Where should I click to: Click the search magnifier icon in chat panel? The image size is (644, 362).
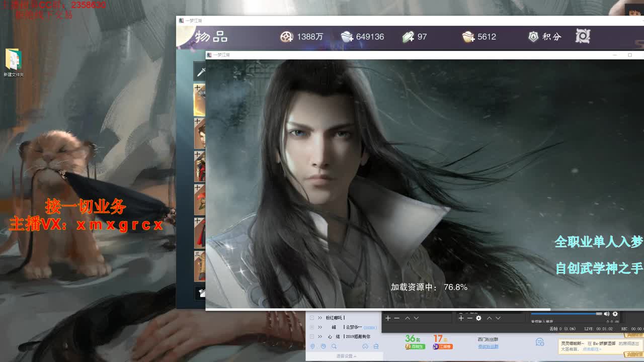coord(334,346)
